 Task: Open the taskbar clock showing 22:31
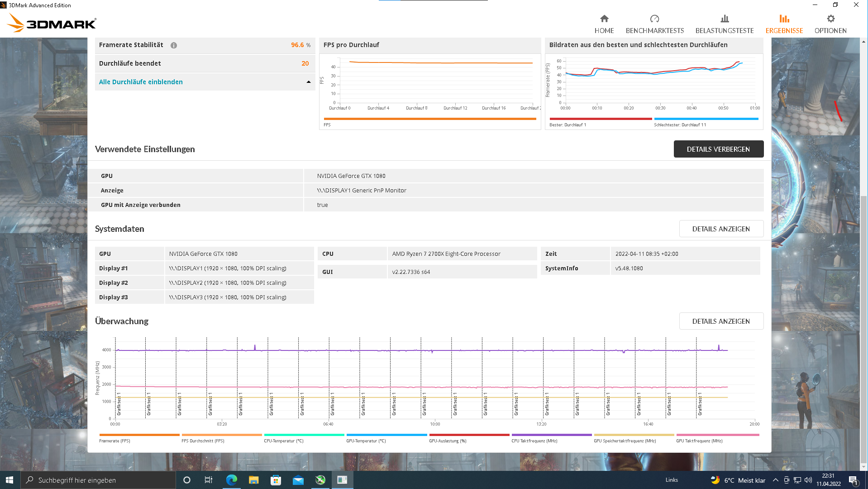click(829, 480)
